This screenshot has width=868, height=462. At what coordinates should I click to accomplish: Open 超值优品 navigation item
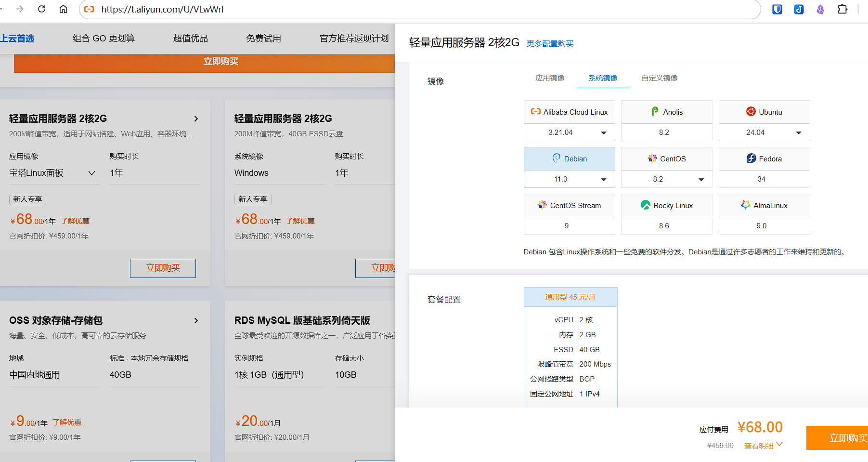[x=190, y=39]
